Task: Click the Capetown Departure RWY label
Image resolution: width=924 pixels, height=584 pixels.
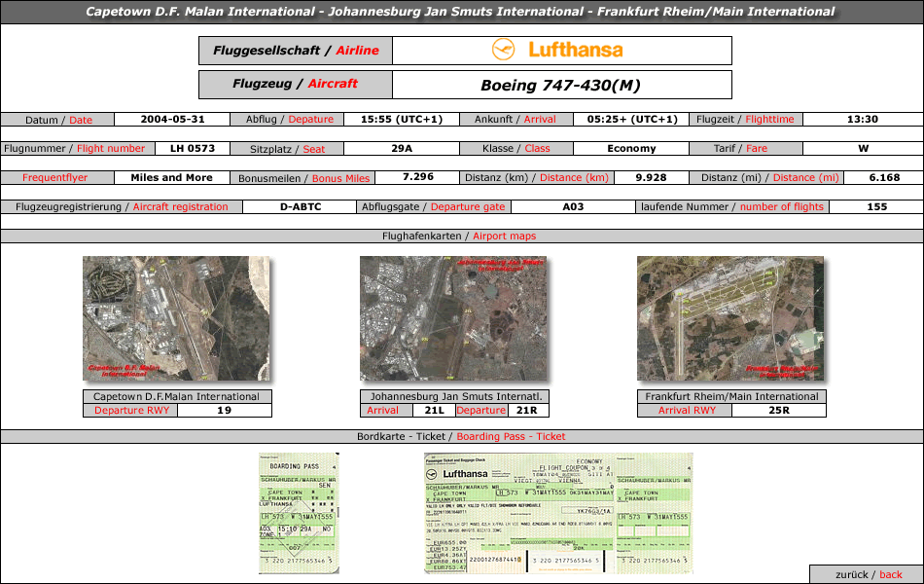Action: [x=131, y=411]
